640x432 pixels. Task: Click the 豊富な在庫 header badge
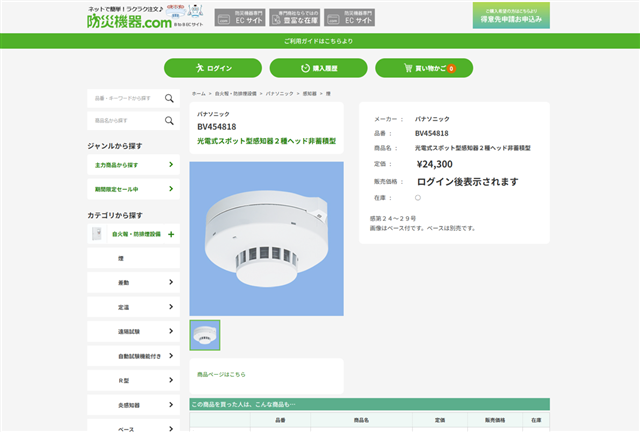coord(294,17)
